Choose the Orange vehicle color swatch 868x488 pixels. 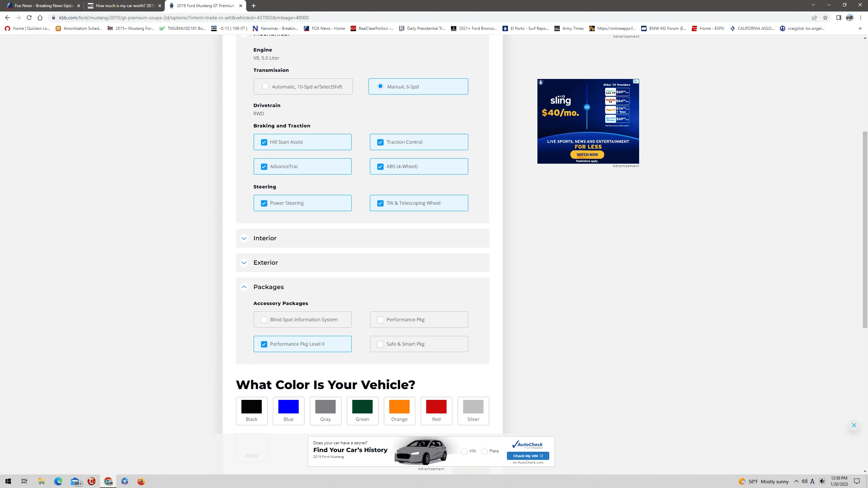[x=399, y=411]
